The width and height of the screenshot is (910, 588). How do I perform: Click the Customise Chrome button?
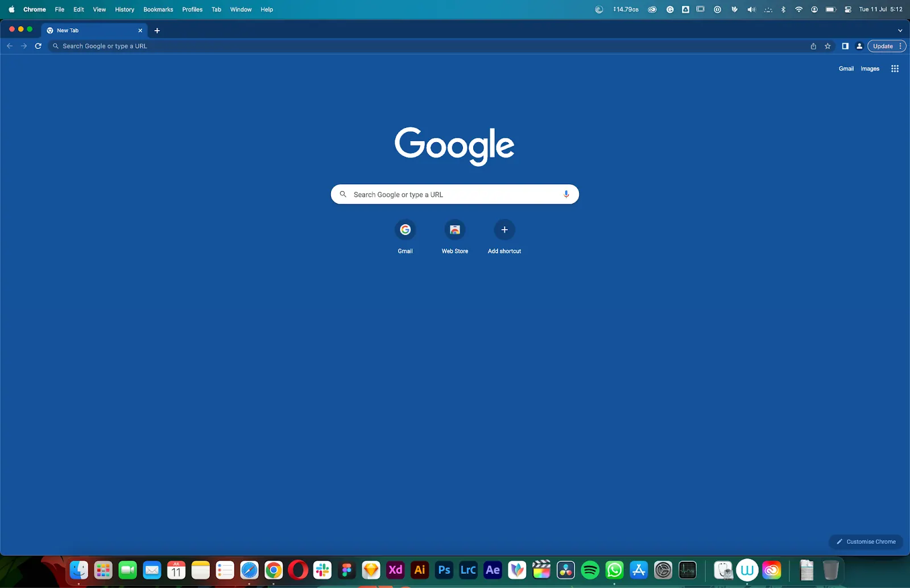coord(866,541)
